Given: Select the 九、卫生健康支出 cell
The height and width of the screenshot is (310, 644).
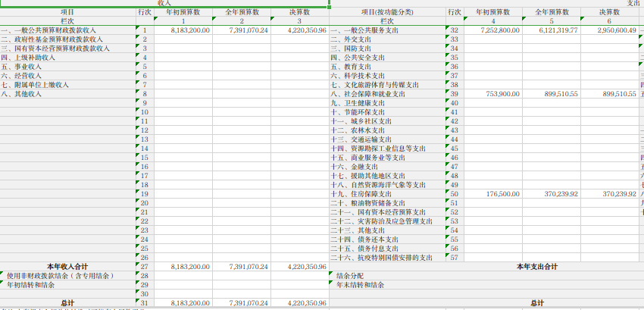Looking at the screenshot, I should click(x=387, y=103).
